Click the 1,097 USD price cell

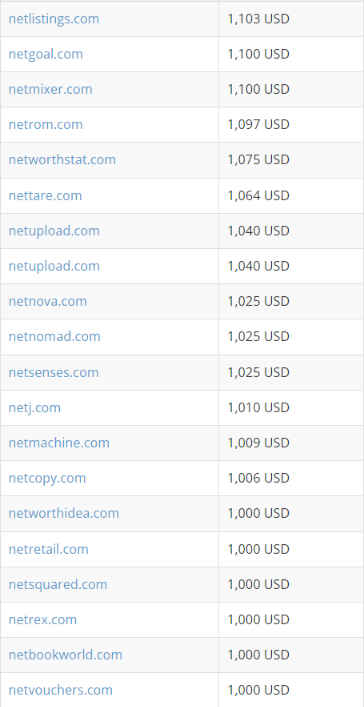291,124
